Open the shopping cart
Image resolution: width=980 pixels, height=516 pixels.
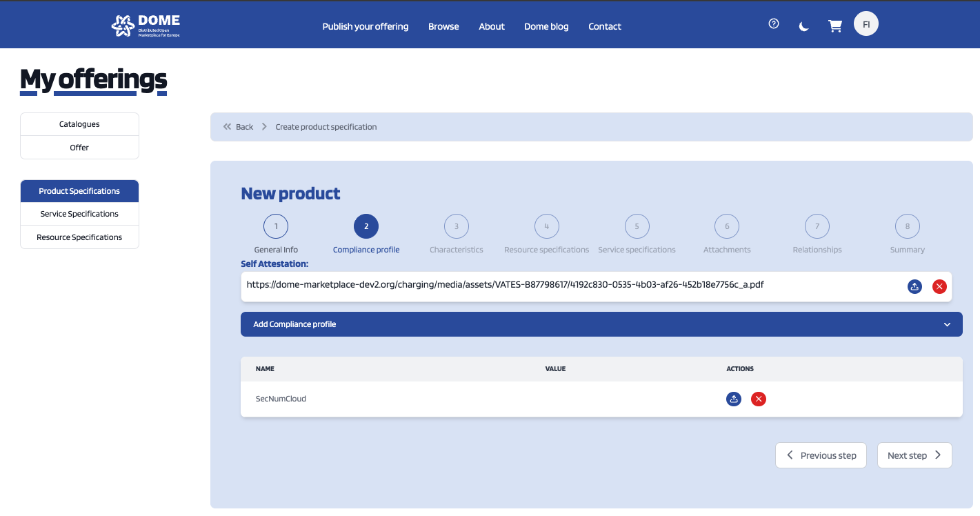point(835,26)
